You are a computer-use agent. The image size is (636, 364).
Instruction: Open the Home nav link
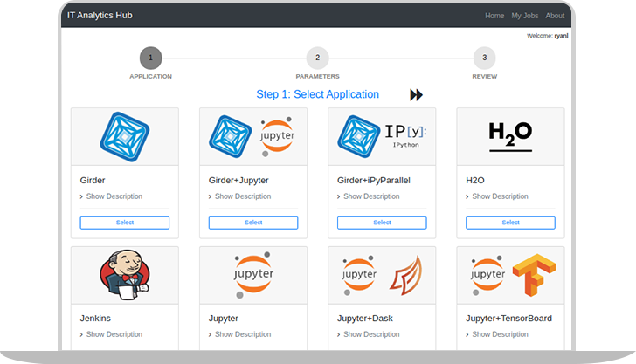click(494, 16)
